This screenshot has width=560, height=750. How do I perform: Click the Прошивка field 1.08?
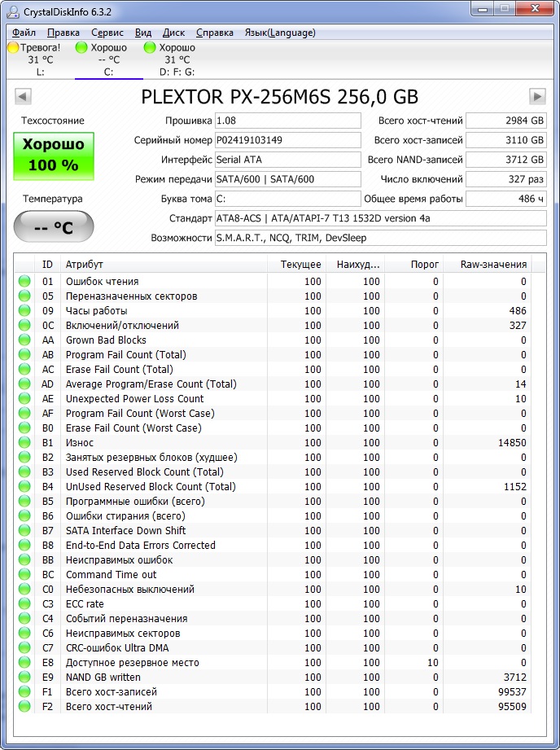pyautogui.click(x=288, y=121)
